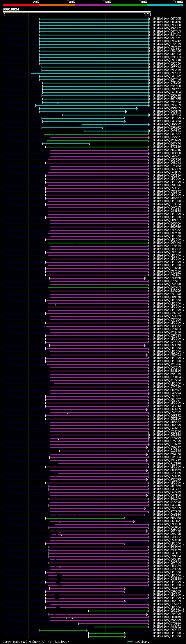The image size is (186, 644).
Task: Click the red 20% identity legend segment
Action: (x=21, y=5)
